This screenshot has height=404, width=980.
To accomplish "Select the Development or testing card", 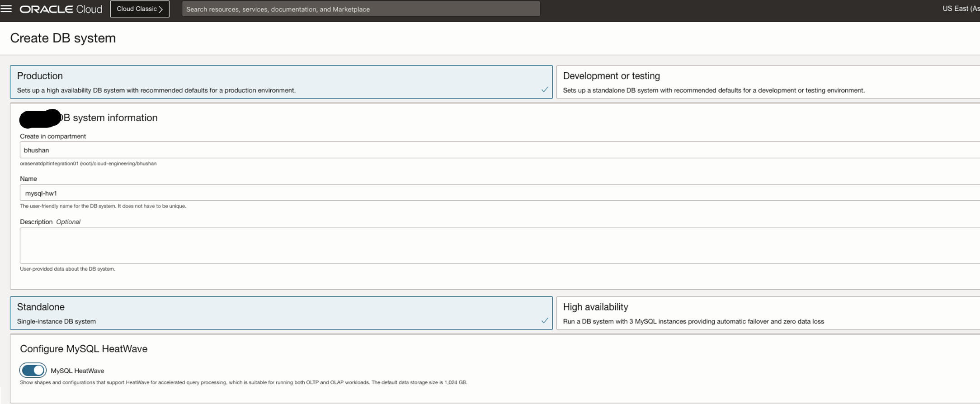I will 768,82.
